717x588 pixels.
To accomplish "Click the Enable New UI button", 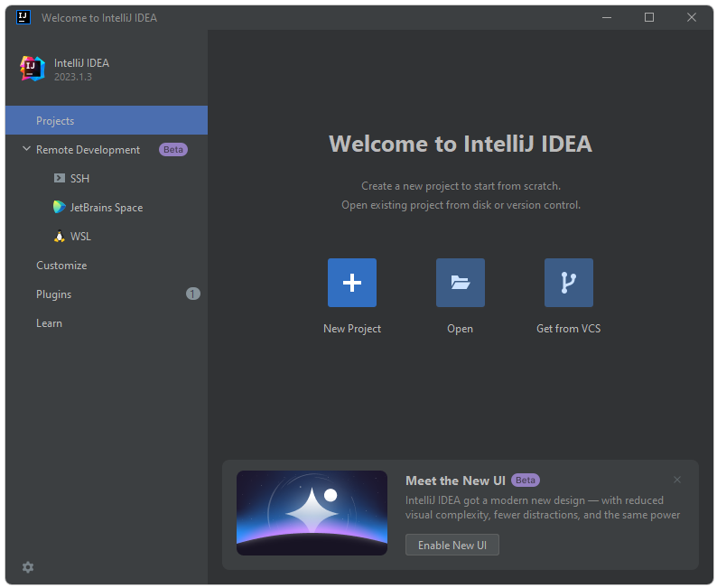I will click(x=452, y=545).
